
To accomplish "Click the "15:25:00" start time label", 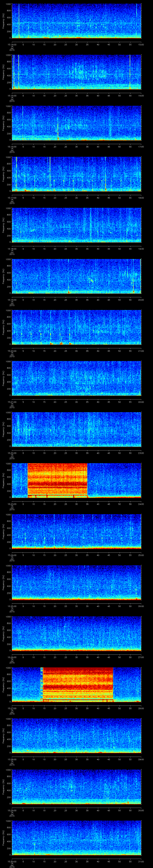I will click(x=12, y=606).
